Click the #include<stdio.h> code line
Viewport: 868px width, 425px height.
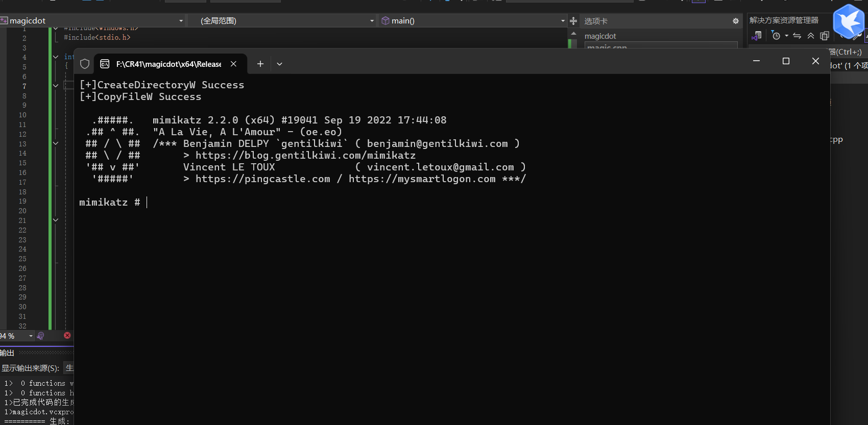pyautogui.click(x=97, y=37)
